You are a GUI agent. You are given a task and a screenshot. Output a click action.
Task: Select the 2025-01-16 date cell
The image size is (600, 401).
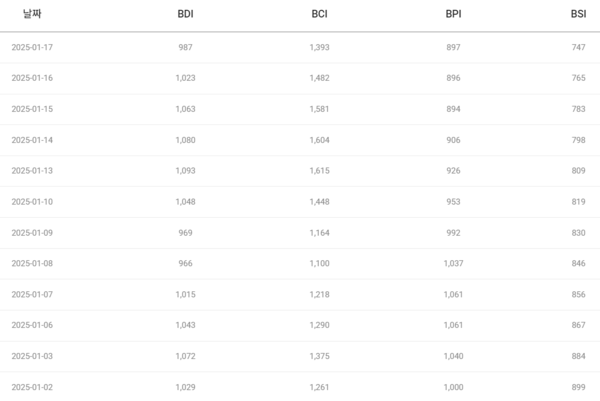[x=32, y=78]
